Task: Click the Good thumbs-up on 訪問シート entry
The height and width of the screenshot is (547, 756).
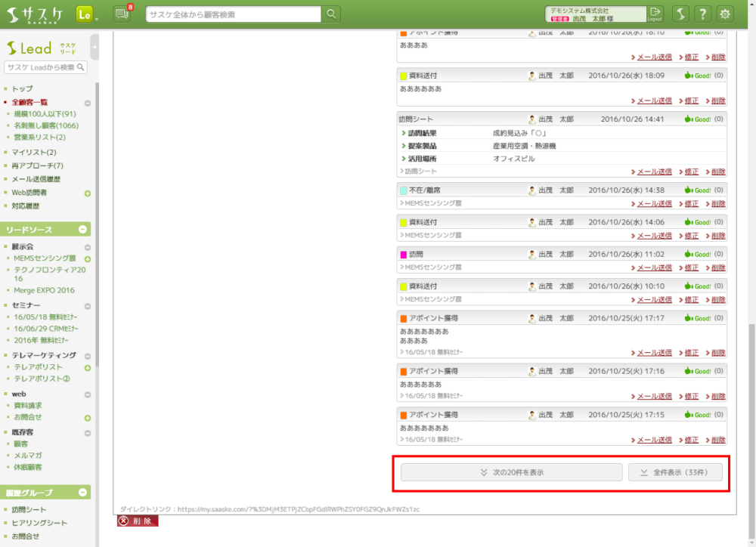Action: (x=698, y=119)
